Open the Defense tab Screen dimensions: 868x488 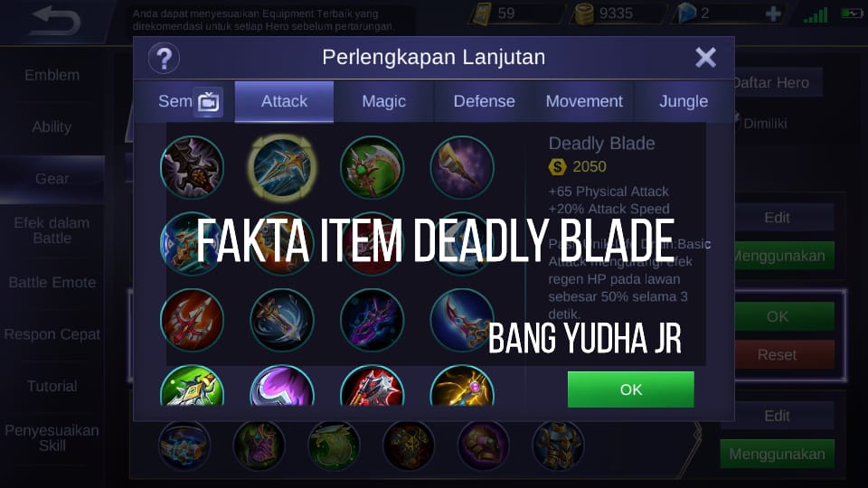484,101
